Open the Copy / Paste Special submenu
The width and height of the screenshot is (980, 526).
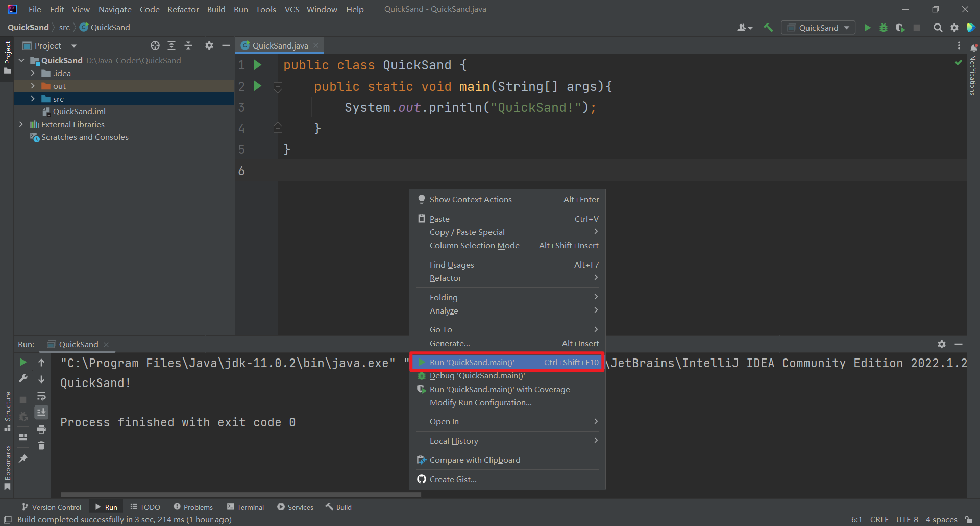pyautogui.click(x=507, y=232)
